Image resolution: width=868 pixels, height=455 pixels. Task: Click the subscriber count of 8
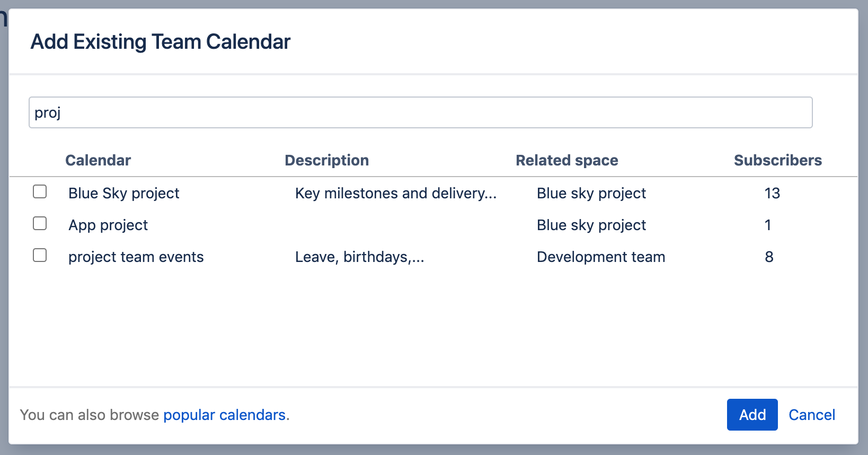point(769,257)
